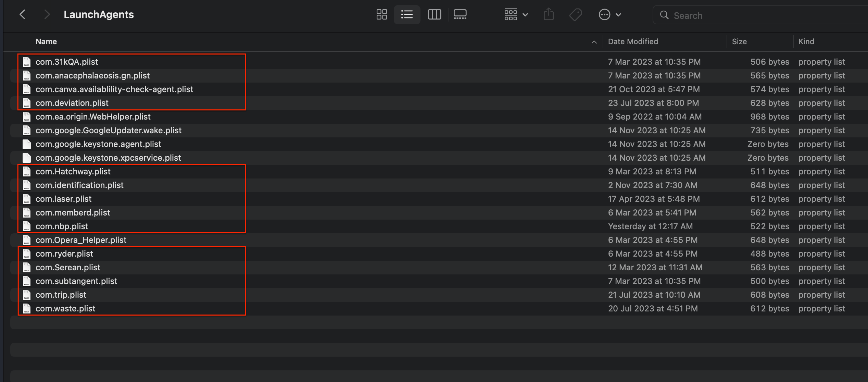Viewport: 868px width, 382px height.
Task: Click the Tags icon
Action: (575, 14)
